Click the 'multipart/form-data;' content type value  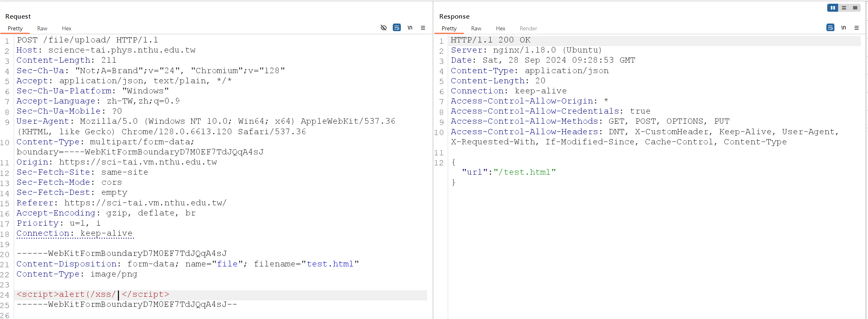142,142
